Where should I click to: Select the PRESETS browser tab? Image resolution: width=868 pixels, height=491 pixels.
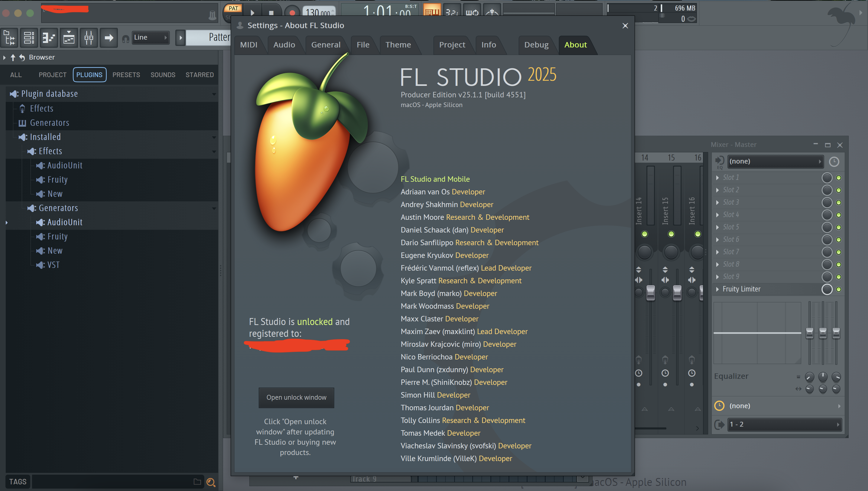(x=126, y=75)
